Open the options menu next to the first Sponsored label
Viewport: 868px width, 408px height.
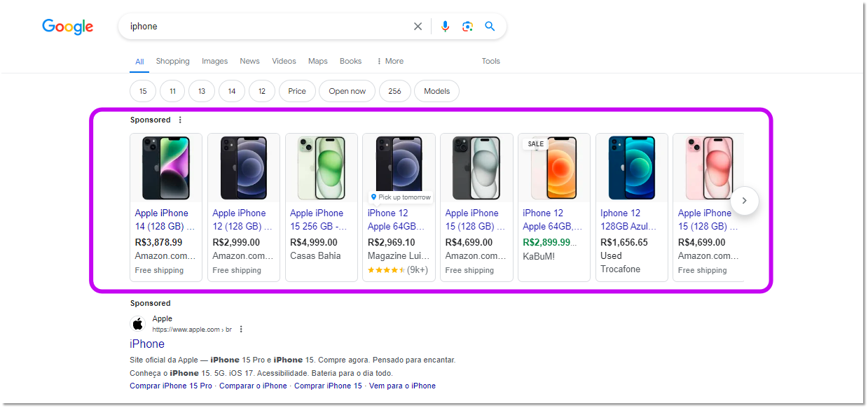(180, 120)
